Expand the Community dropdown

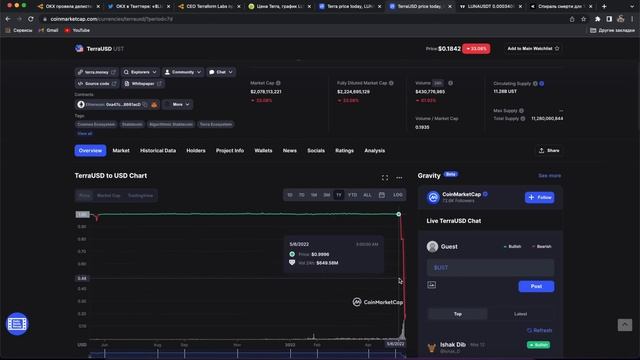[x=183, y=72]
